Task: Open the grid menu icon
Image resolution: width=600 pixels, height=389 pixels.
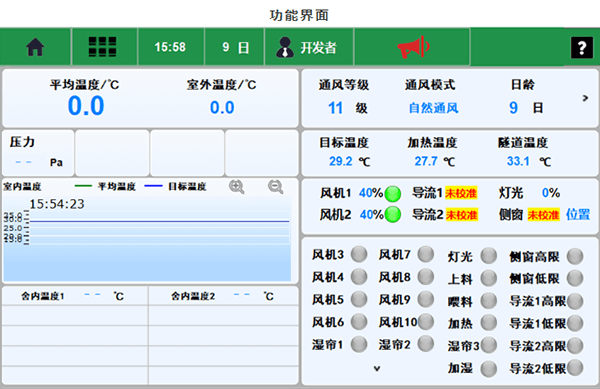Action: click(103, 47)
